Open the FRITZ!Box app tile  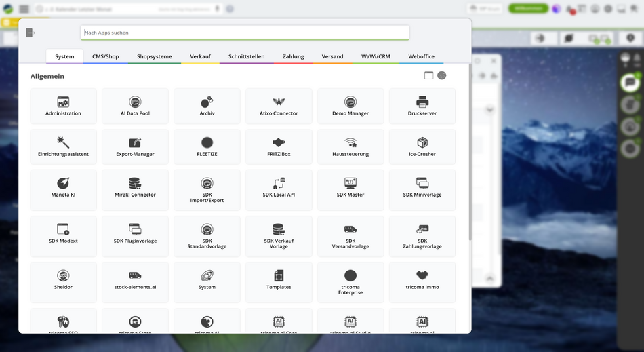(279, 146)
